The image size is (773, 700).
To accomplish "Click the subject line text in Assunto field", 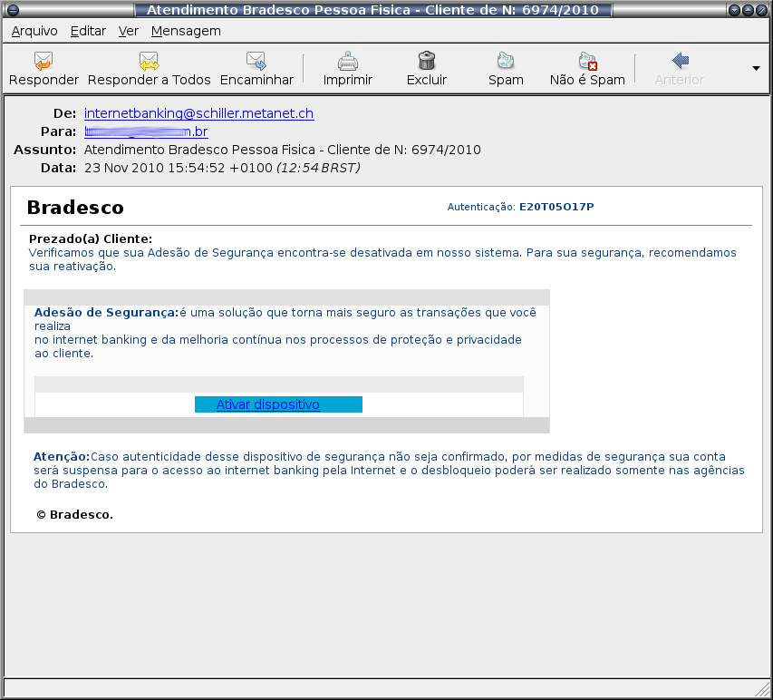I will click(x=282, y=150).
